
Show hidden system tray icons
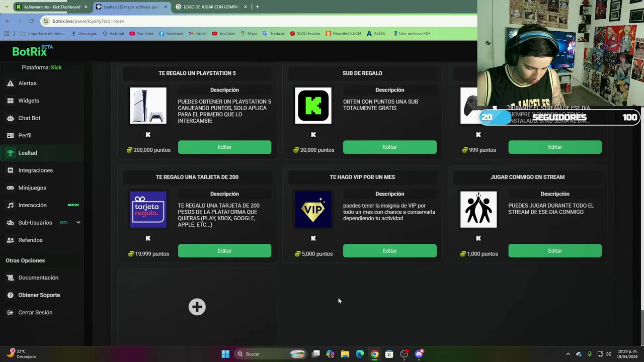click(568, 354)
